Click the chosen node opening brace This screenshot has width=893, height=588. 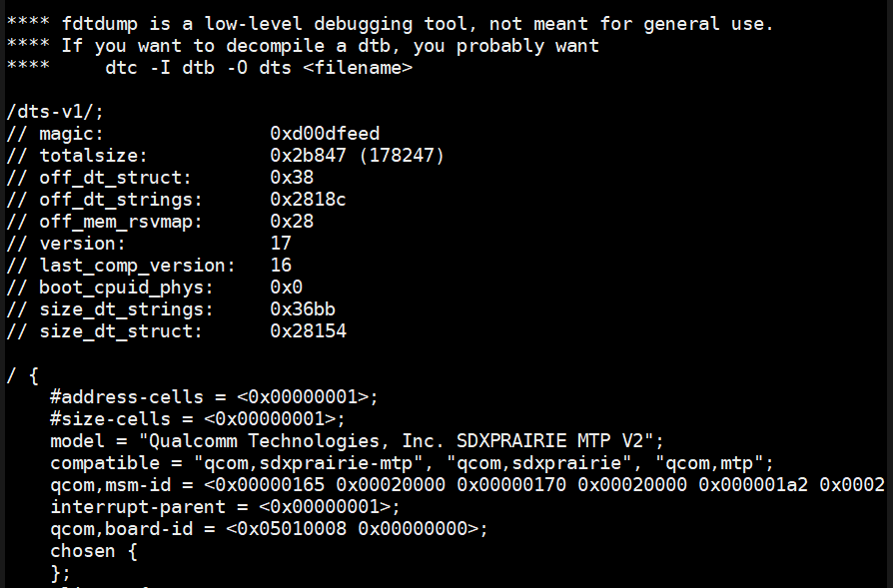(132, 551)
